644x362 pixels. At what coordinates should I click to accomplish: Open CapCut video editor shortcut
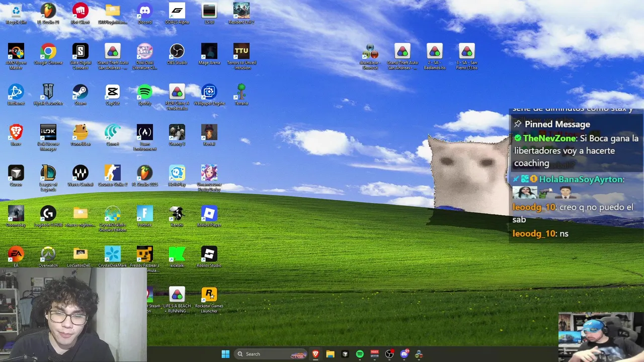pyautogui.click(x=112, y=95)
